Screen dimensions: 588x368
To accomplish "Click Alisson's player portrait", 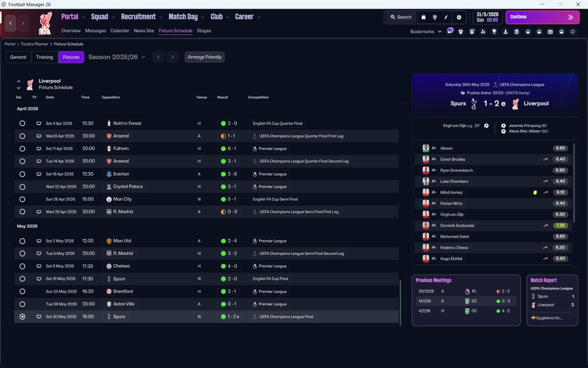I will tap(426, 148).
